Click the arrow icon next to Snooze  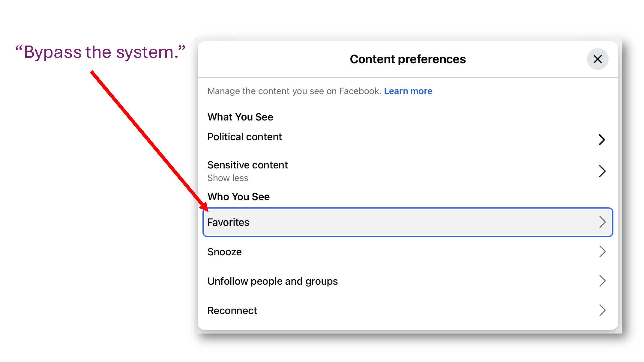pos(602,251)
